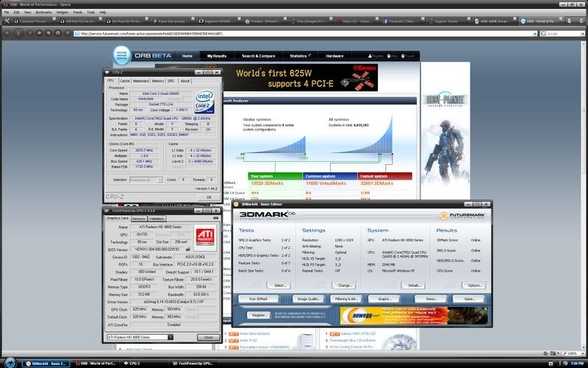Open the Opera Widgets menu
Screen dimensions: 588x368
62,13
